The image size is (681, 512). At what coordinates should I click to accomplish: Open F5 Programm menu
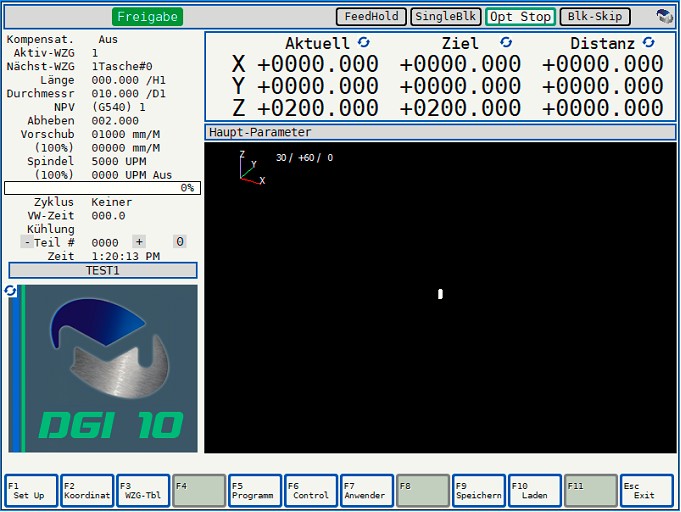point(255,491)
